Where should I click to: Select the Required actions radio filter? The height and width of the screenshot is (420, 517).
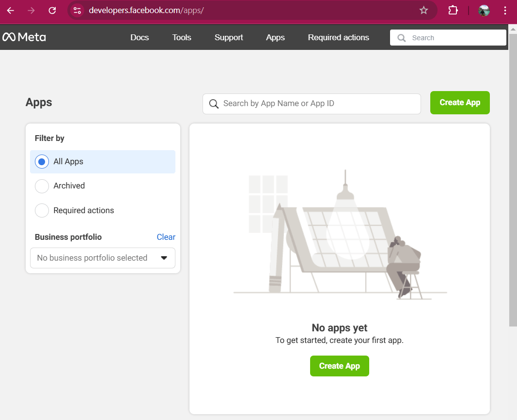tap(42, 211)
